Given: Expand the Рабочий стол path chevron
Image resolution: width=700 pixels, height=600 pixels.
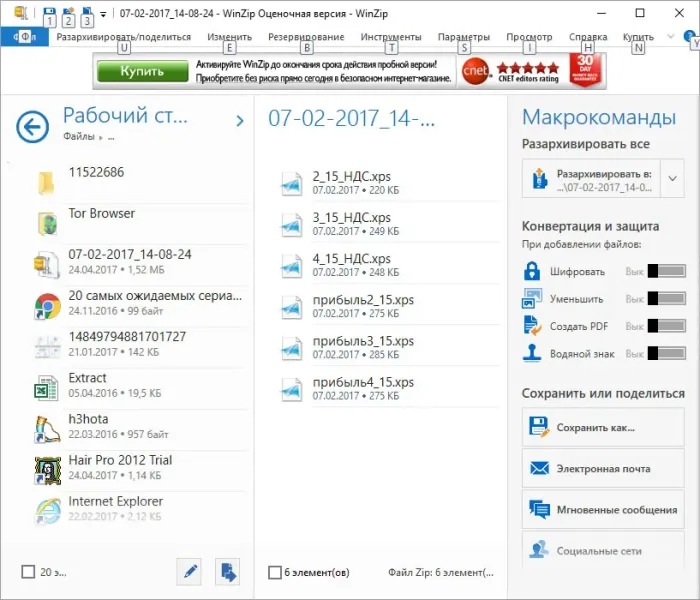Looking at the screenshot, I should coord(240,121).
